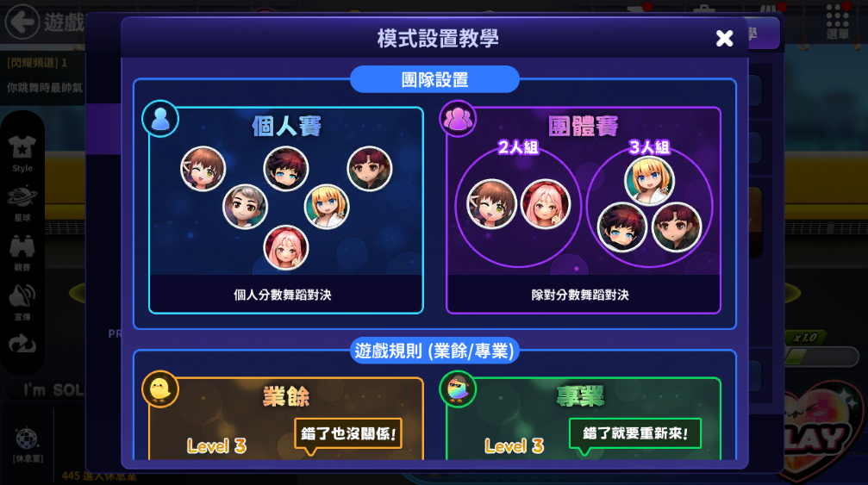Click the group-people icon for 團體賽

pos(458,118)
